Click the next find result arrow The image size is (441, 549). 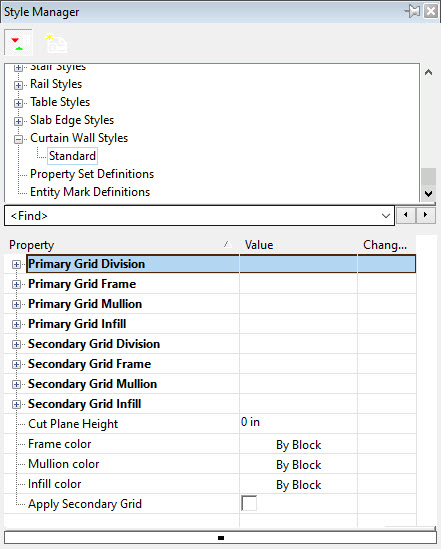(x=425, y=215)
